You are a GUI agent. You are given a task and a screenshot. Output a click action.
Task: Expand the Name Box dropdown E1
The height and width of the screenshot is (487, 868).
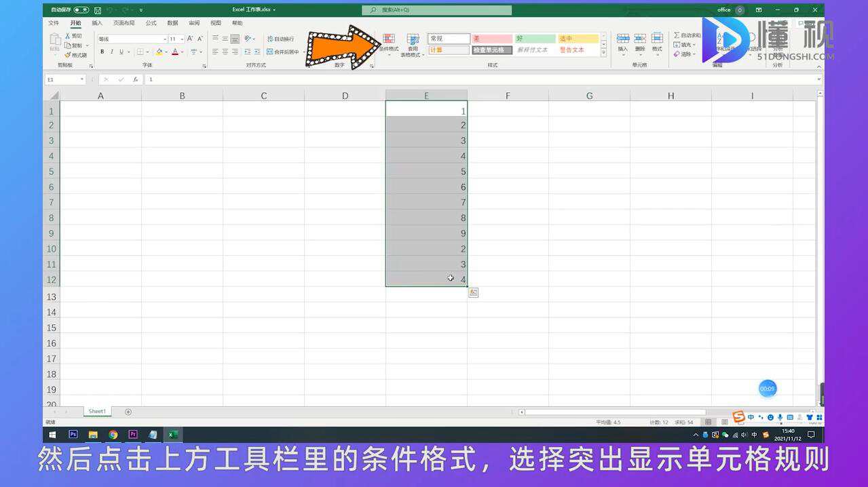point(82,79)
